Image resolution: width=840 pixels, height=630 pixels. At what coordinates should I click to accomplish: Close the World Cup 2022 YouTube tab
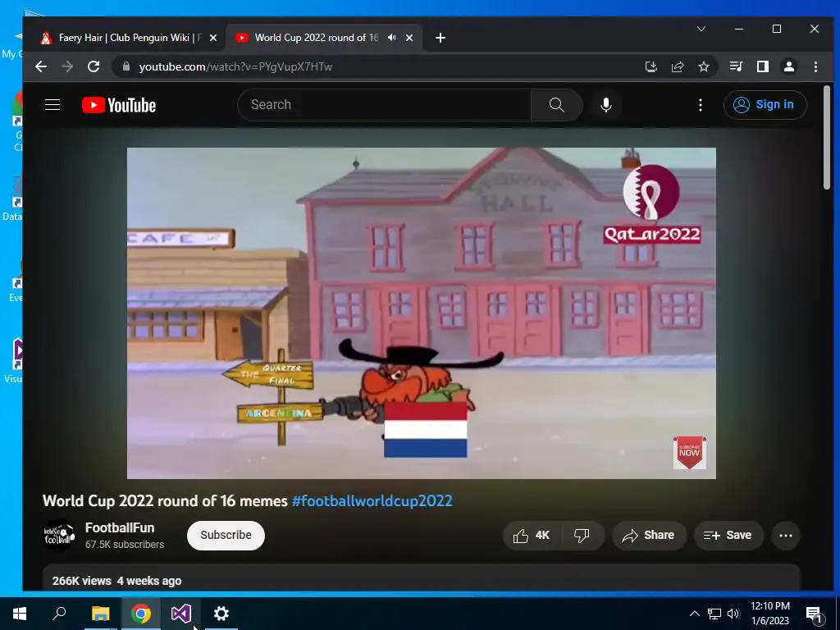point(409,38)
